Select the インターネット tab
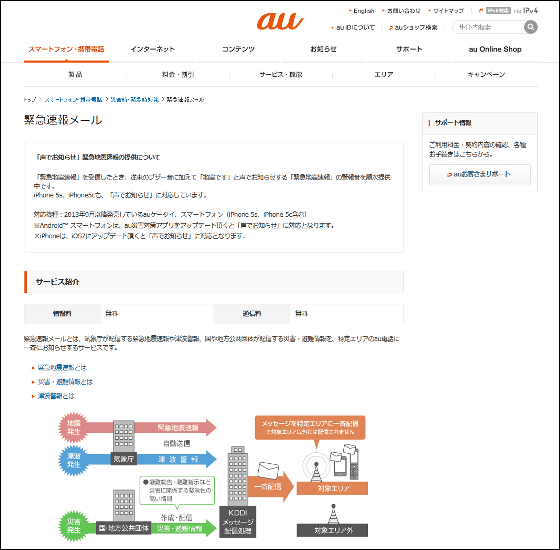This screenshot has height=550, width=560. [152, 49]
